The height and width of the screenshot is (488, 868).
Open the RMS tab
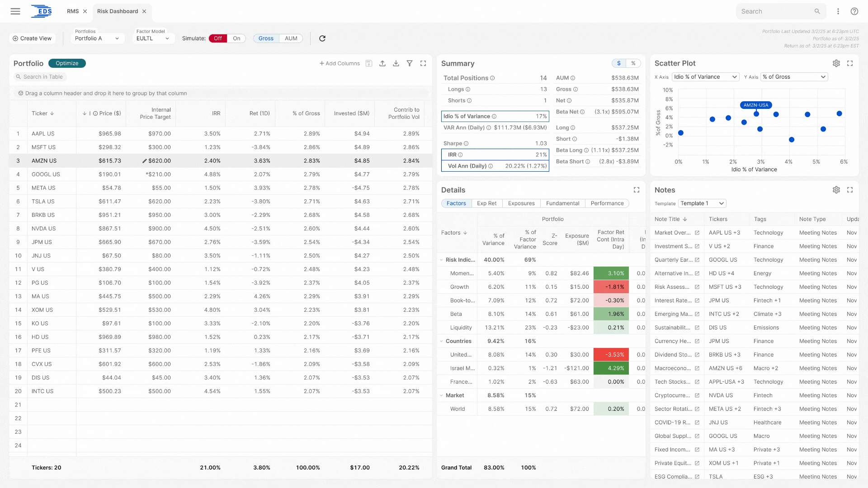tap(73, 11)
